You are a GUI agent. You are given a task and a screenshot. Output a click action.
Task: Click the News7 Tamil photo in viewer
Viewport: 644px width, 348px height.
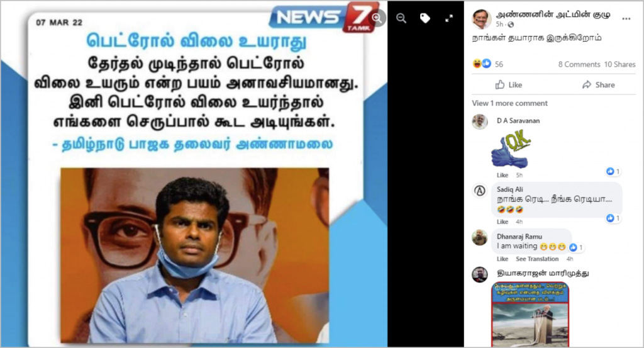tap(194, 174)
